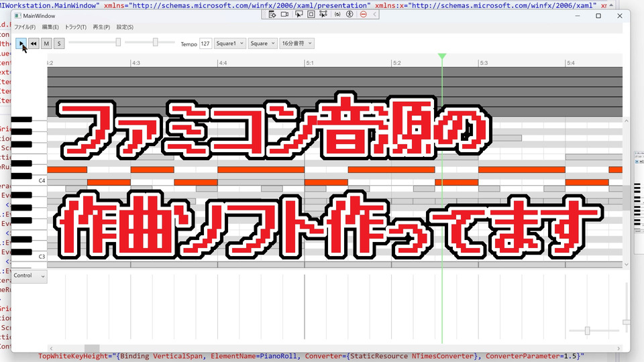The height and width of the screenshot is (362, 644).
Task: Click the accessibility scan icon in the debug toolbar
Action: coord(350,14)
